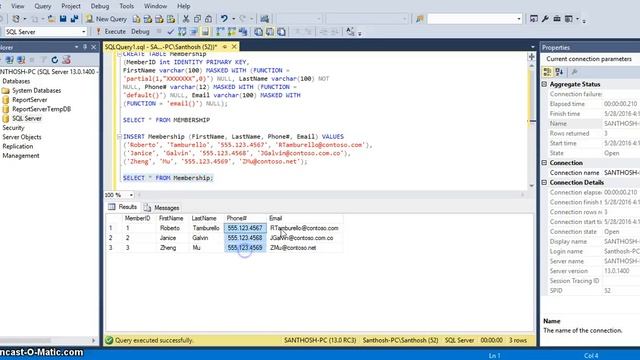Click the editor vertical scrollbar down arrow

tap(531, 186)
